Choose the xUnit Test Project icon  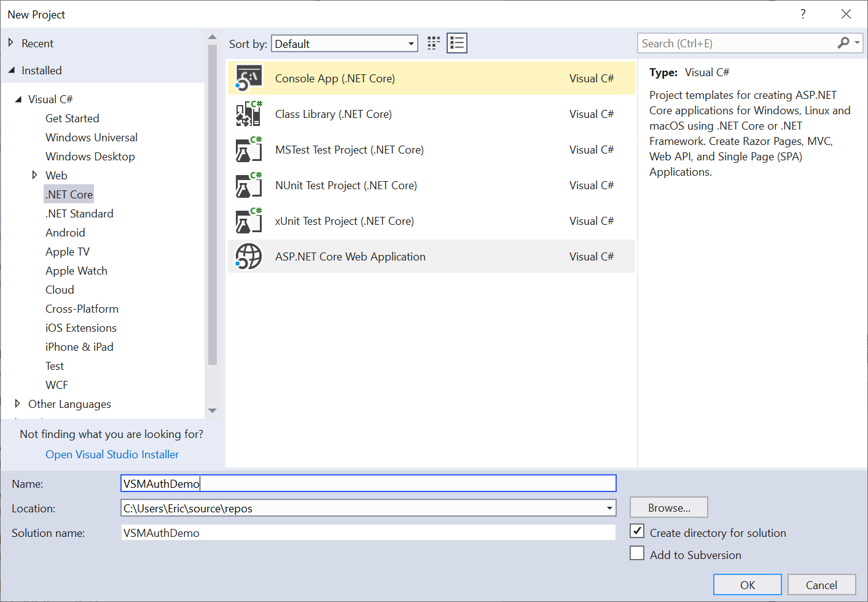click(249, 221)
